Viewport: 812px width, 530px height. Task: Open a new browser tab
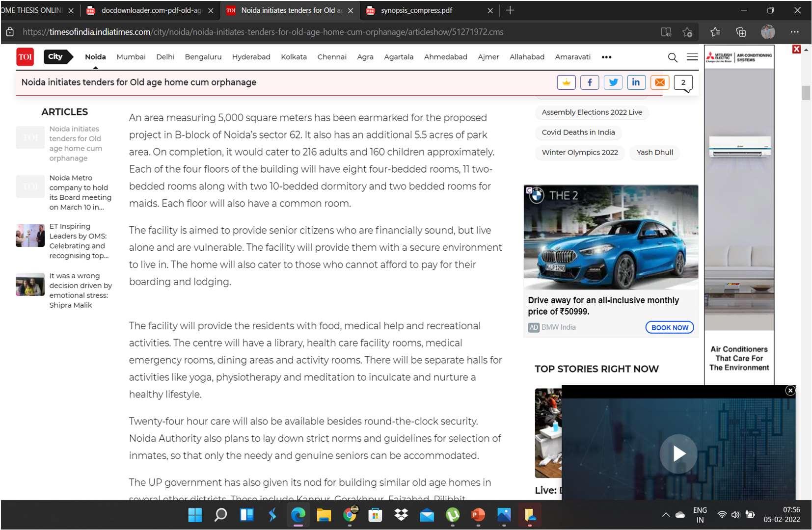coord(510,10)
